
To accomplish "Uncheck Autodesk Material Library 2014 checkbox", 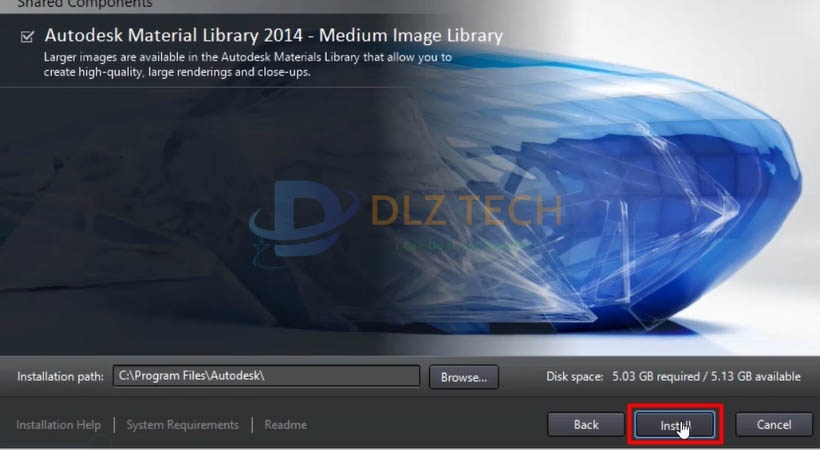I will pos(27,37).
